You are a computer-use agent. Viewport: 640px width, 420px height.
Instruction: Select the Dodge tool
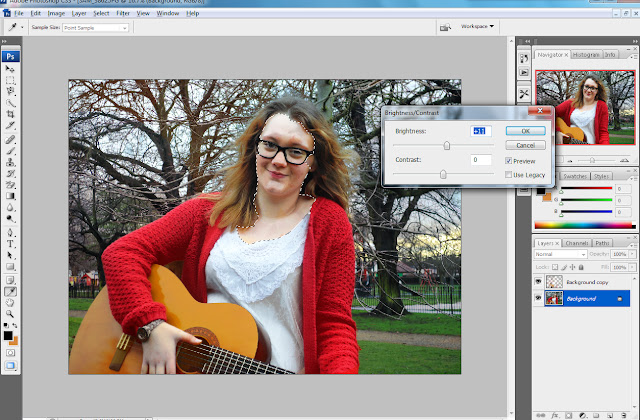coord(10,219)
